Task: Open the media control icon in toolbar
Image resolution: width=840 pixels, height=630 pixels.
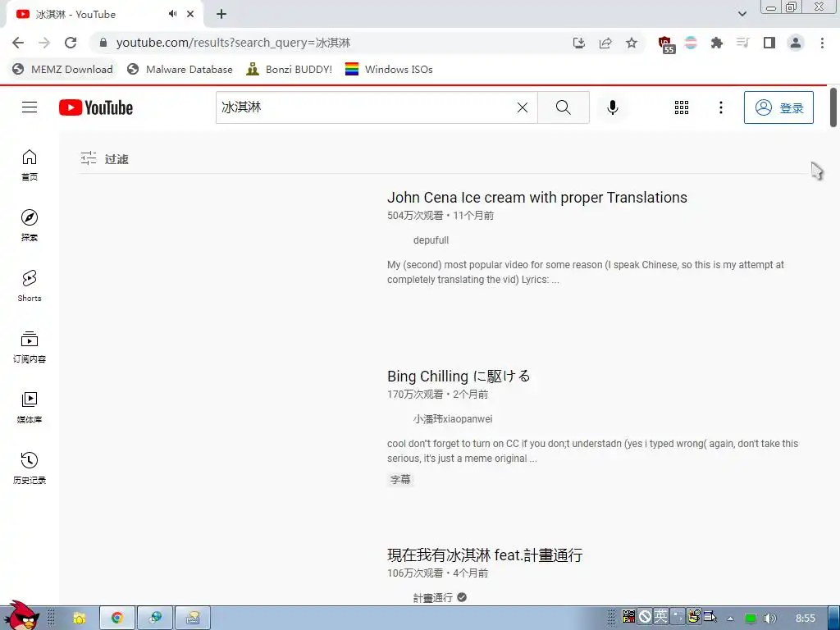Action: point(742,43)
